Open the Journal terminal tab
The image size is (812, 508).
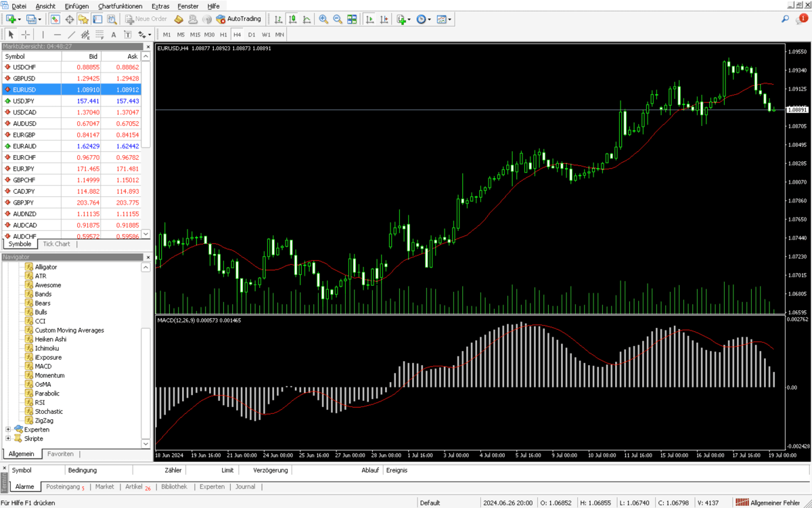point(246,486)
